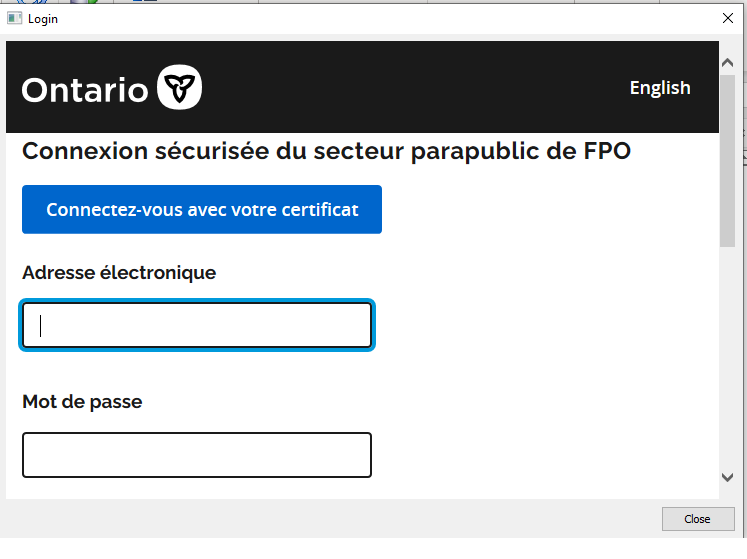Click the Login window title bar icon
Screen dimensions: 747x559
click(15, 18)
